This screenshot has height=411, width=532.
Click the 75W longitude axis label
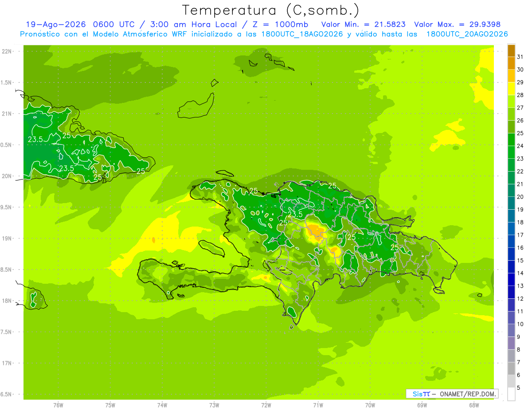[110, 405]
